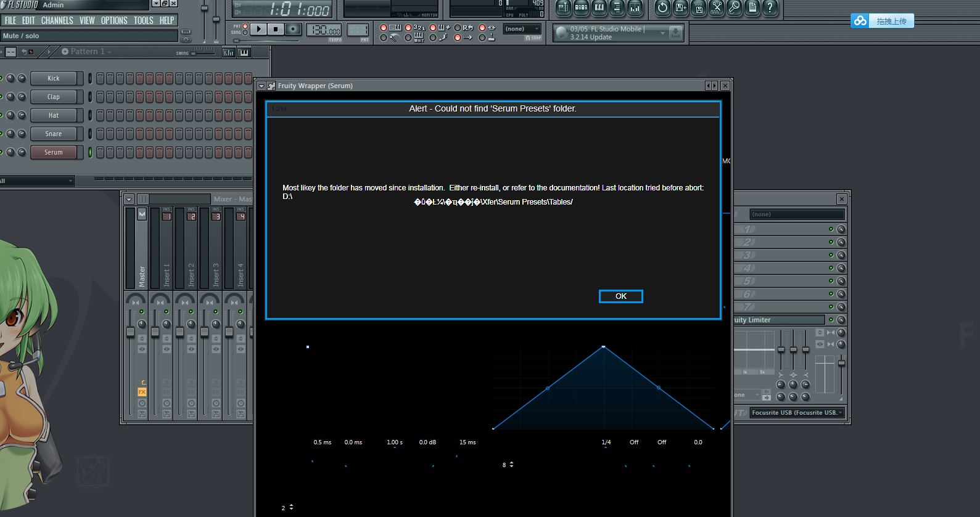Select Song mode radio button
Screen dimensions: 980x517
(x=245, y=33)
